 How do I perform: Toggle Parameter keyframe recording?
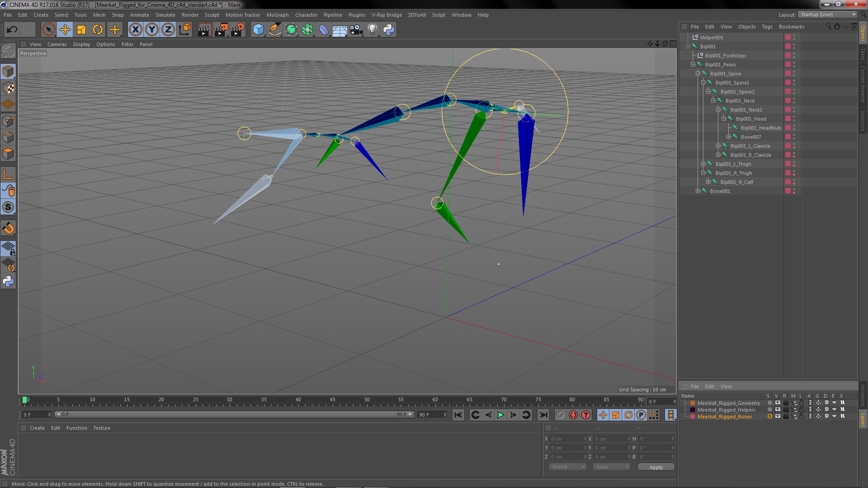pyautogui.click(x=641, y=415)
